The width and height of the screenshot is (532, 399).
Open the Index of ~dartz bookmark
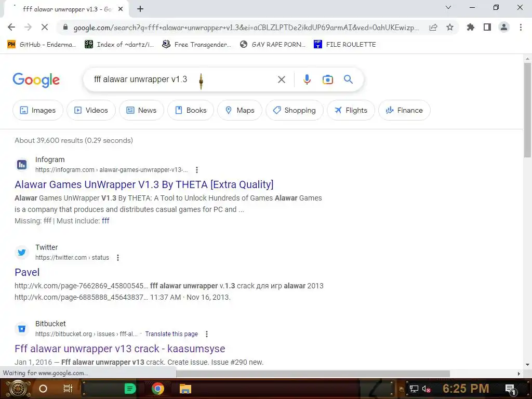pos(119,45)
